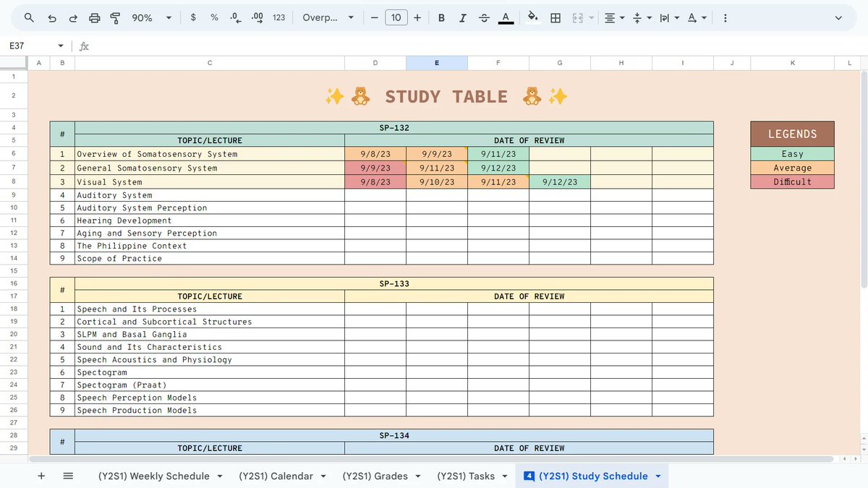This screenshot has width=868, height=488.
Task: Open the borders menu
Action: click(556, 17)
